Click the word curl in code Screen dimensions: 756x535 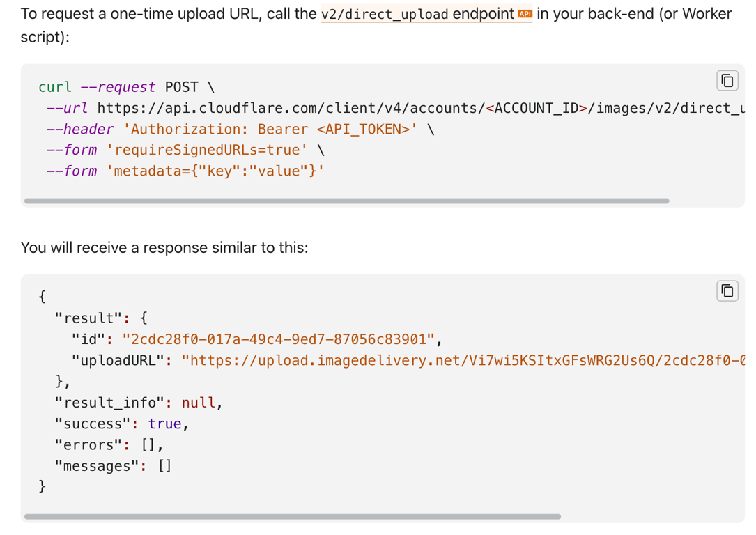point(55,87)
